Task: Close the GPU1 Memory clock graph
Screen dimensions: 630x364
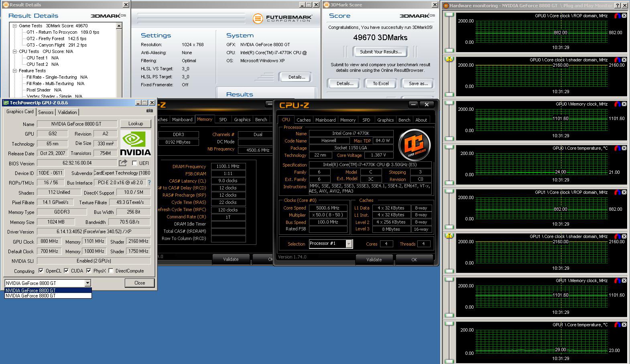Action: point(624,281)
